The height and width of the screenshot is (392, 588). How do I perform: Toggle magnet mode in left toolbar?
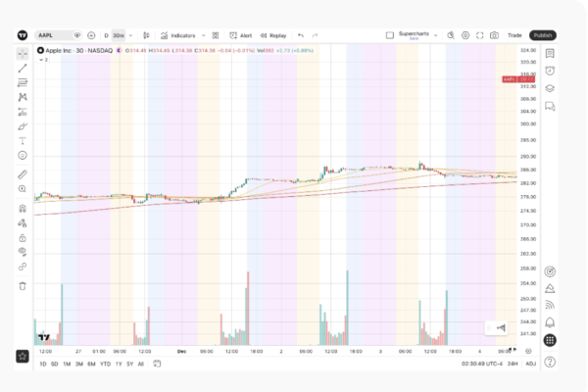pos(23,209)
